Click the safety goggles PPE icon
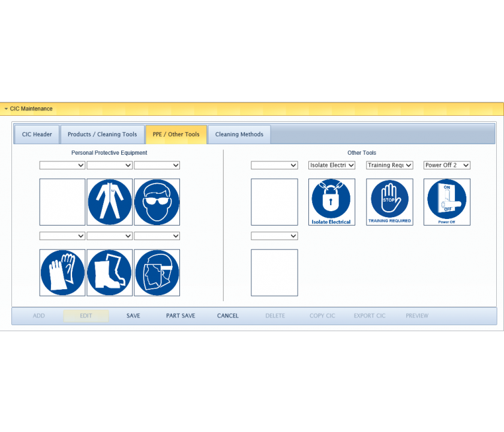 pos(157,202)
